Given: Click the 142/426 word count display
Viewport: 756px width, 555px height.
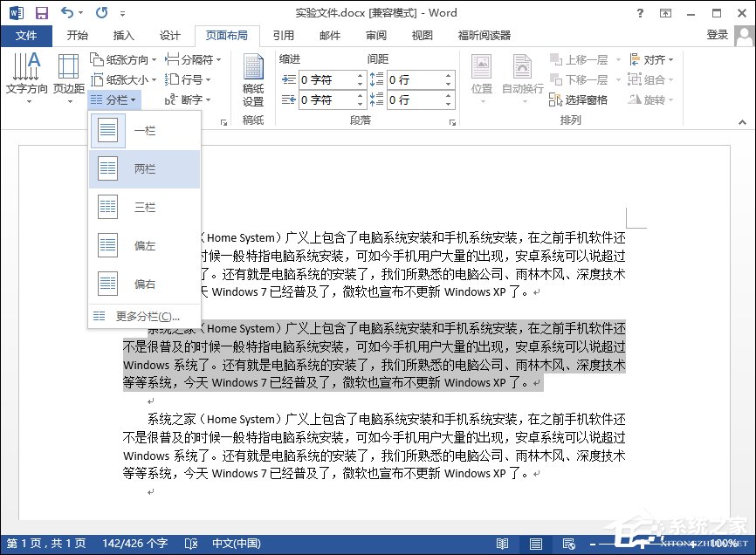Looking at the screenshot, I should click(x=134, y=544).
